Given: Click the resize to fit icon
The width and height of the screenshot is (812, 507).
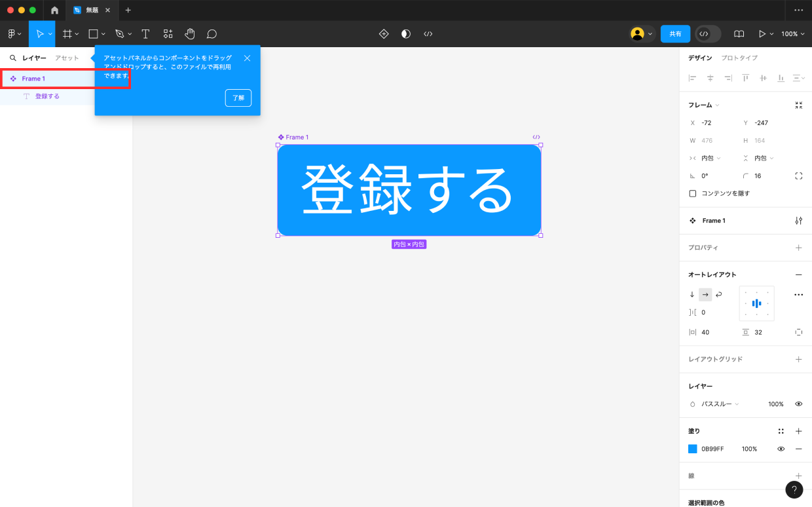Looking at the screenshot, I should (x=798, y=105).
